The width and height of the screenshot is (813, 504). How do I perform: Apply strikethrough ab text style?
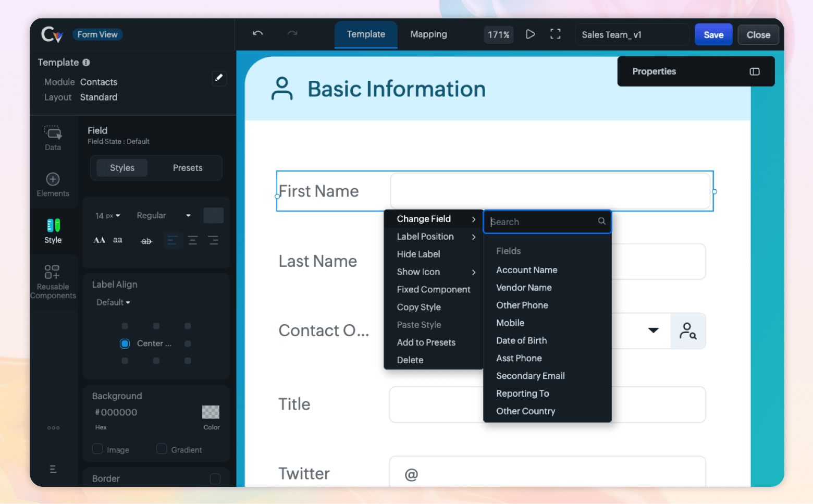point(146,241)
